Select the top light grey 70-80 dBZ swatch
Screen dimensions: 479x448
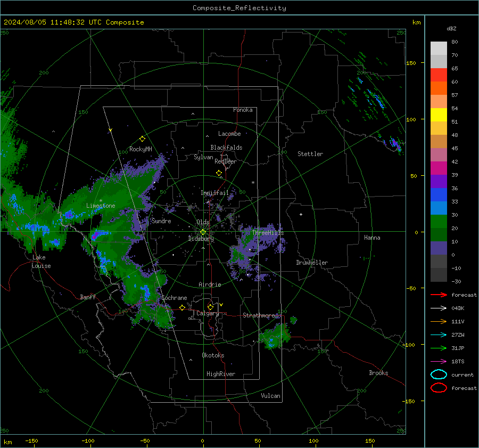point(439,48)
